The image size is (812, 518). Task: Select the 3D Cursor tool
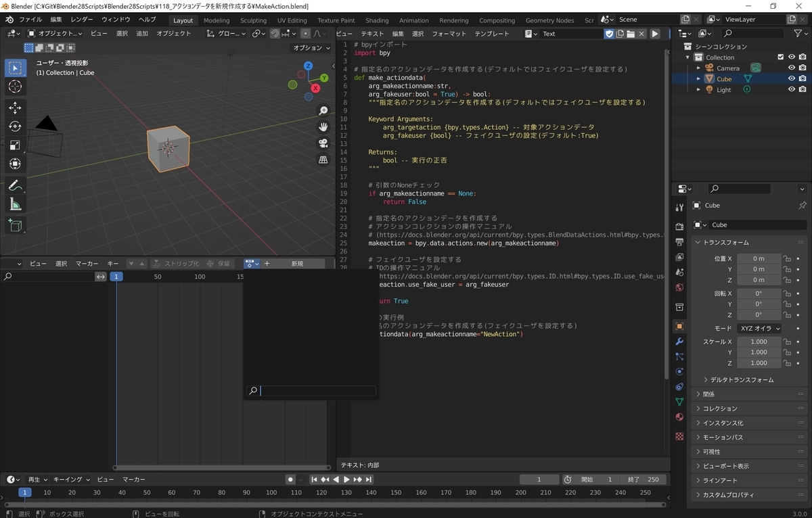(16, 87)
